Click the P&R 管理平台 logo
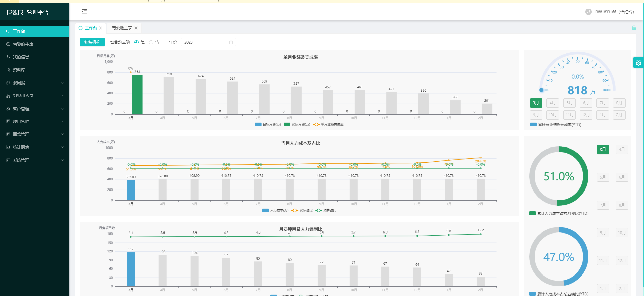The height and width of the screenshot is (296, 644). [x=28, y=12]
